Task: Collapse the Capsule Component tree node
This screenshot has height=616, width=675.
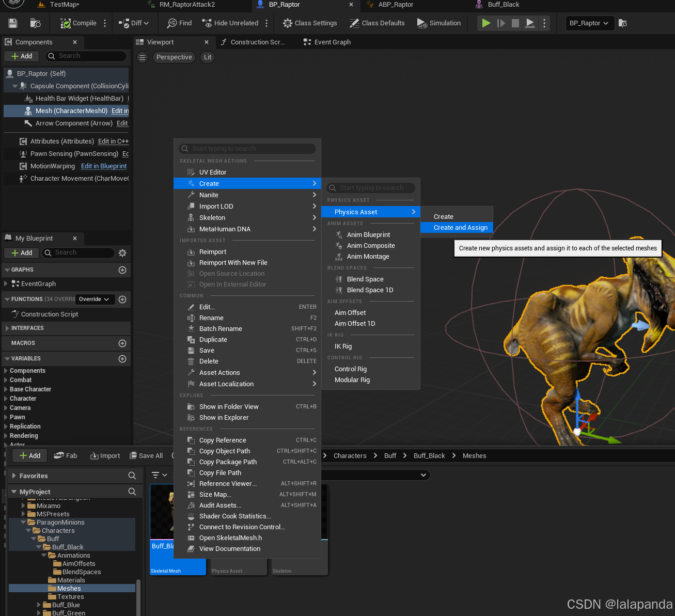Action: tap(15, 86)
